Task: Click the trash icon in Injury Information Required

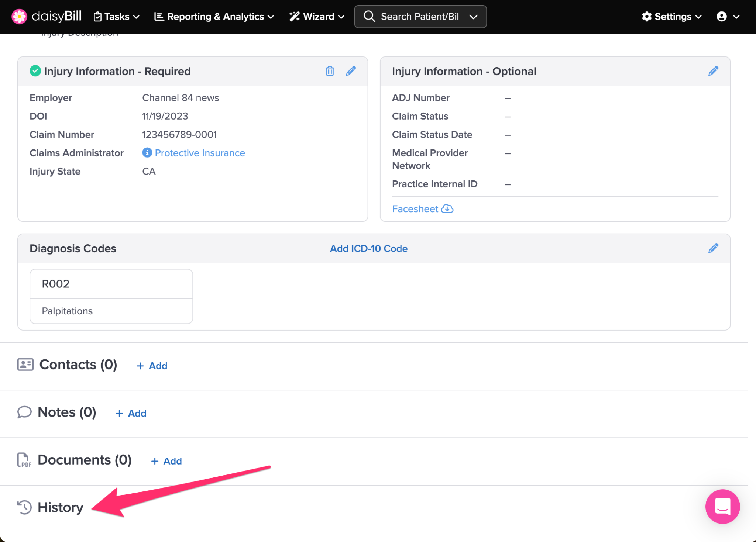Action: 330,71
